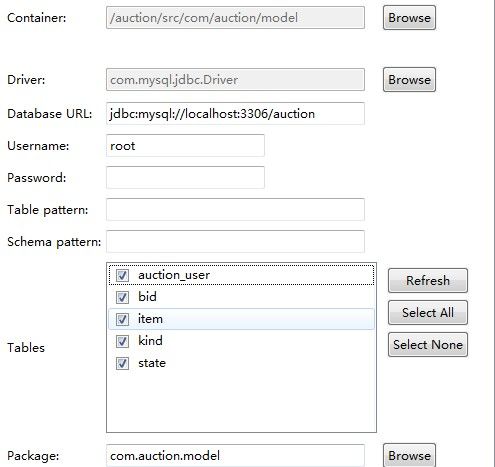The image size is (495, 467).
Task: Click the Container path field
Action: click(x=235, y=18)
